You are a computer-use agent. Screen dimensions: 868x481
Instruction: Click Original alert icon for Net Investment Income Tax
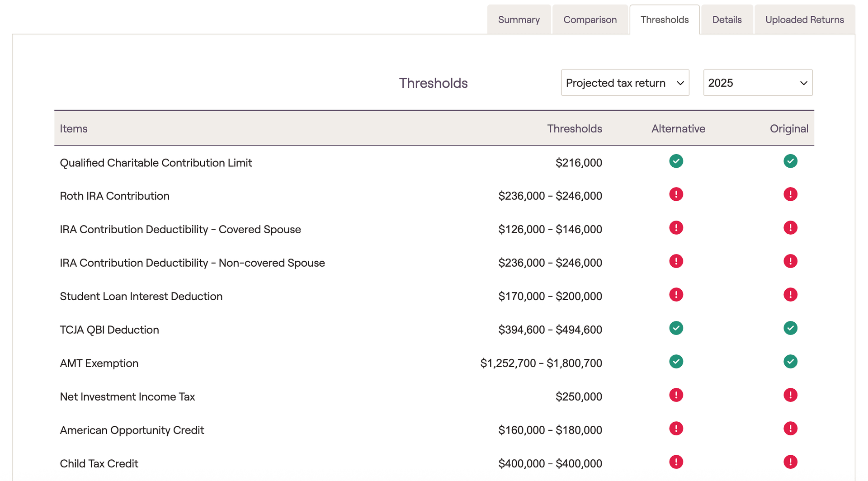point(790,396)
